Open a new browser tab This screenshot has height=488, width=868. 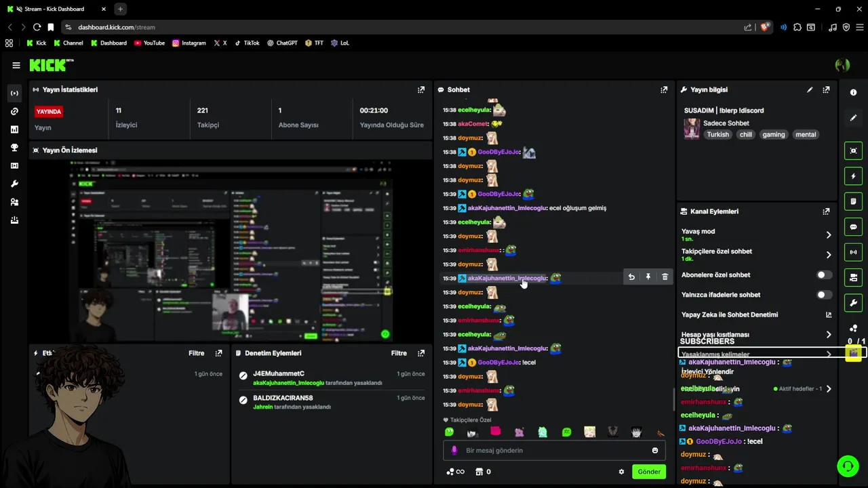coord(120,9)
